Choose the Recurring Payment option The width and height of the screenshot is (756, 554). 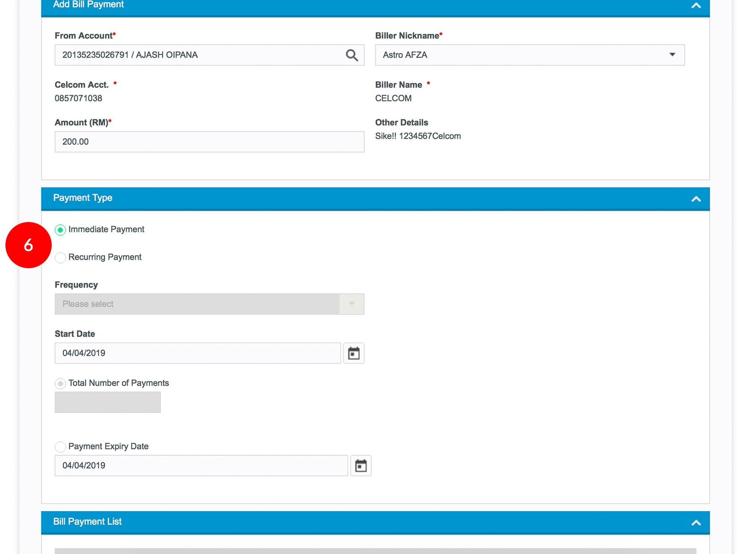coord(60,257)
